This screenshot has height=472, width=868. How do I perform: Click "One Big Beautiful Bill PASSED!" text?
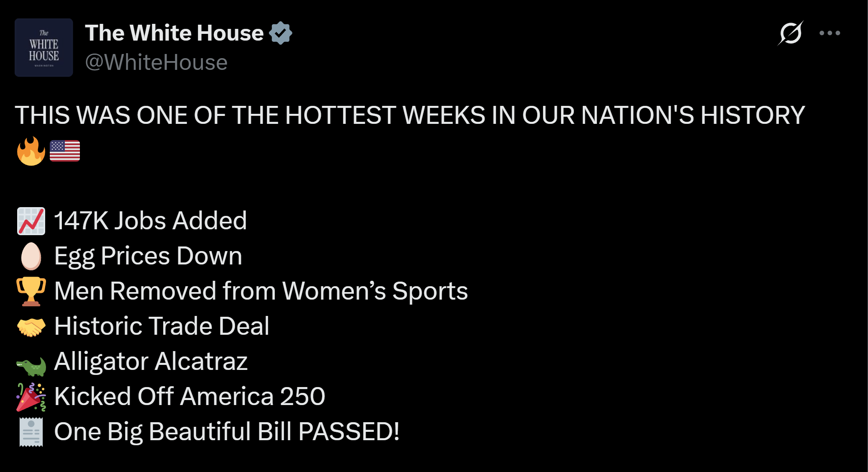pyautogui.click(x=227, y=431)
